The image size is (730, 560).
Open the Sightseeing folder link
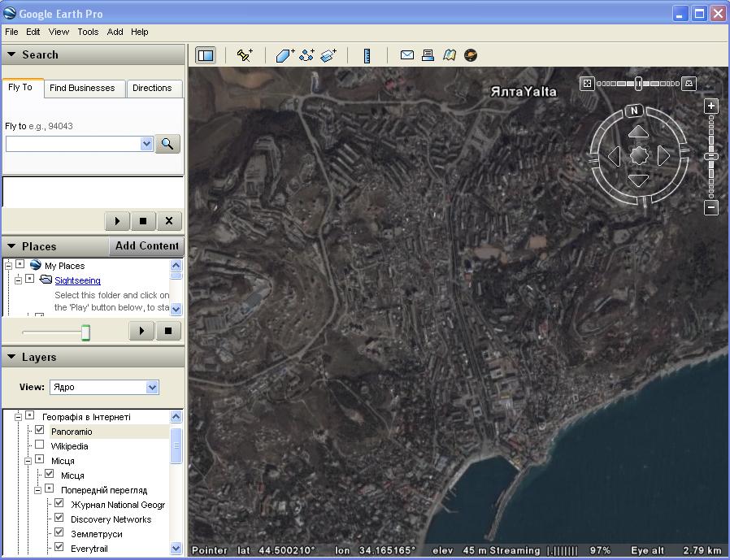pos(77,280)
